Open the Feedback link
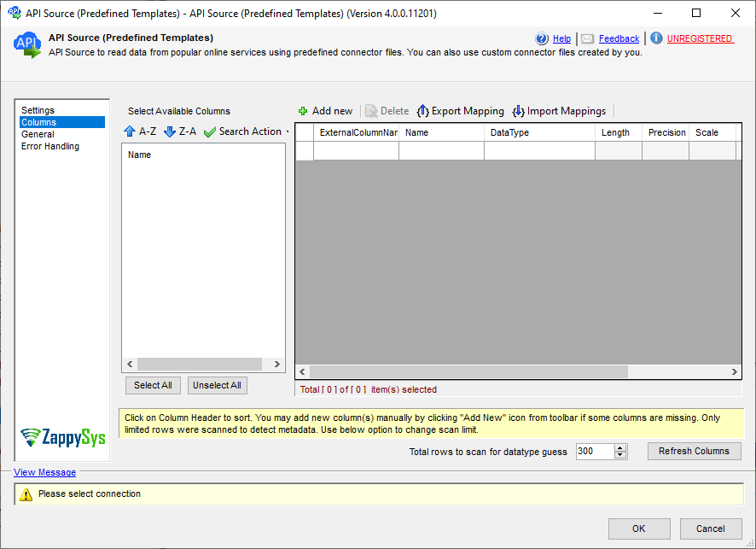This screenshot has height=549, width=756. pyautogui.click(x=619, y=38)
